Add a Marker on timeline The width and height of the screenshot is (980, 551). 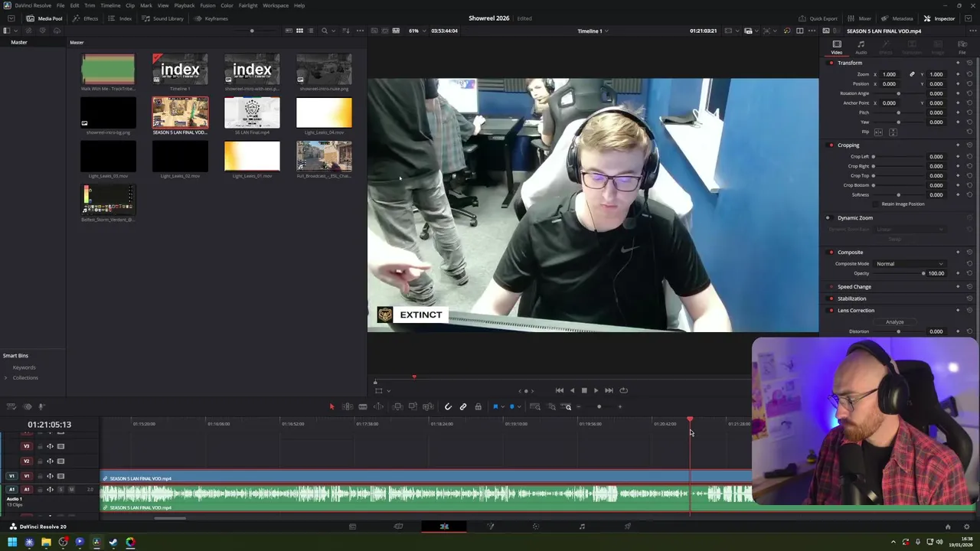click(x=511, y=406)
